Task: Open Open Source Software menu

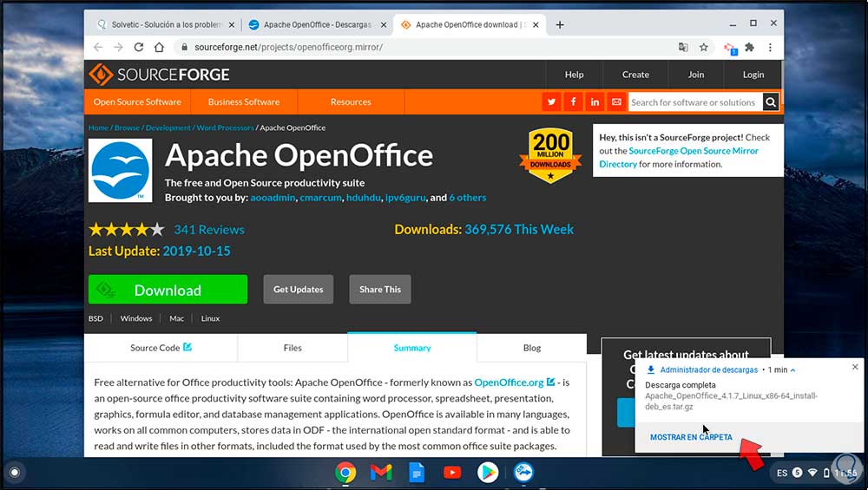Action: [137, 101]
